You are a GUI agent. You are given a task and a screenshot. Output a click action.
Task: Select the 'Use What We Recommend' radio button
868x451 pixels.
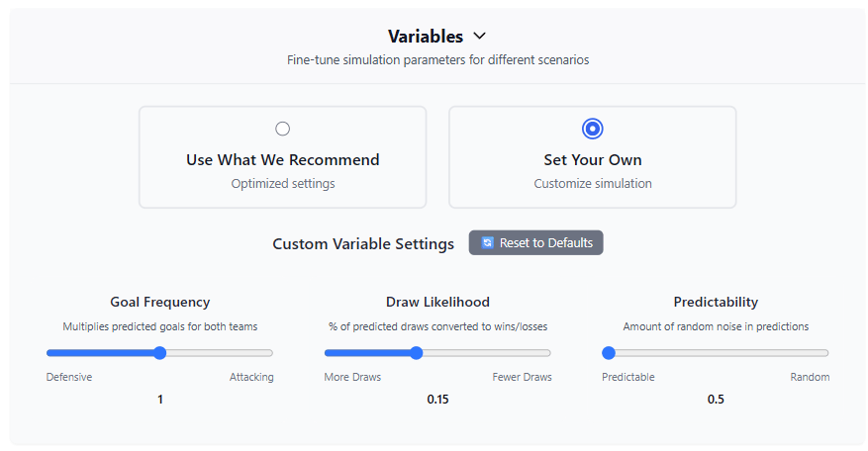pyautogui.click(x=283, y=129)
